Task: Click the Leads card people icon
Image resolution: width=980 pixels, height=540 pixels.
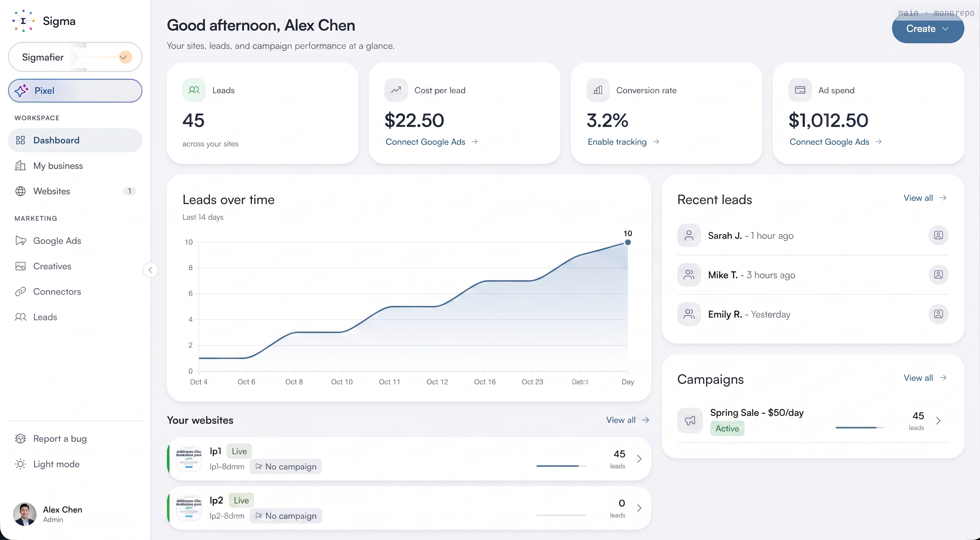Action: pos(194,90)
